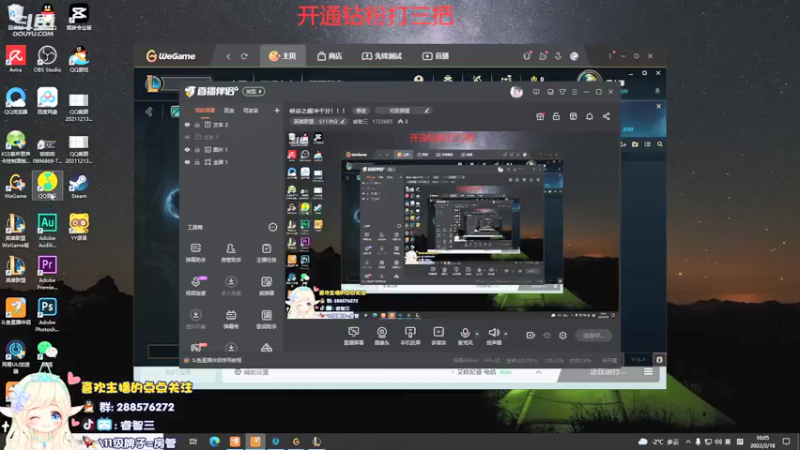
Task: Toggle preview eye icon in bottom bar
Action: pyautogui.click(x=547, y=336)
